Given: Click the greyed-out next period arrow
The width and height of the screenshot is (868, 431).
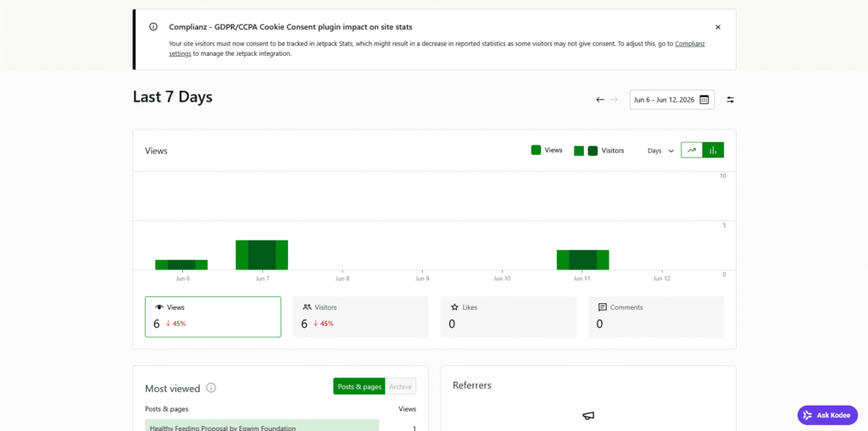Looking at the screenshot, I should point(614,100).
